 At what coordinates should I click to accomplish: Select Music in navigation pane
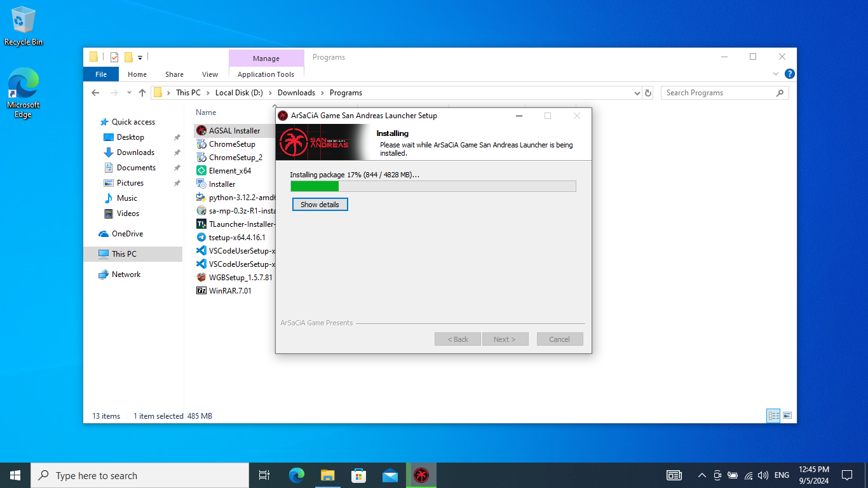(x=127, y=198)
